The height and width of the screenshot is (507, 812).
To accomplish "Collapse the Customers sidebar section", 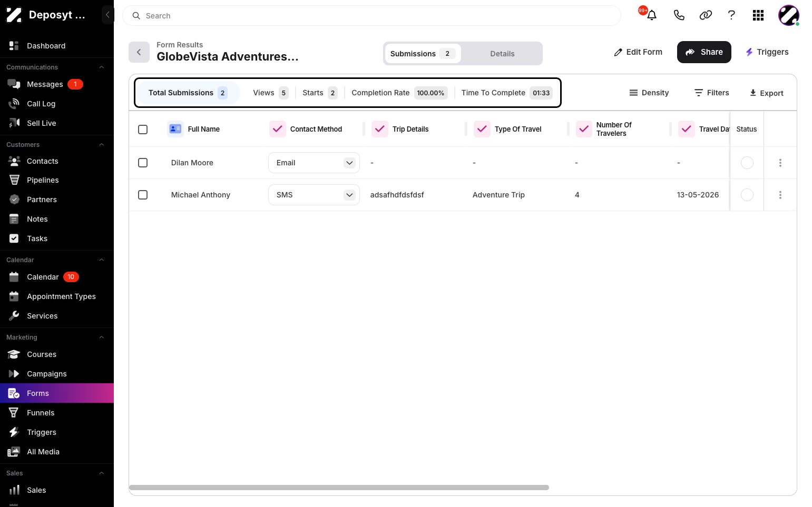I will point(102,145).
